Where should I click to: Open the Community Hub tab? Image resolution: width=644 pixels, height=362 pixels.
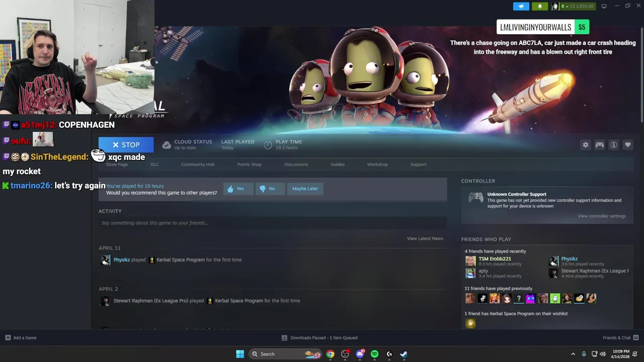[198, 164]
